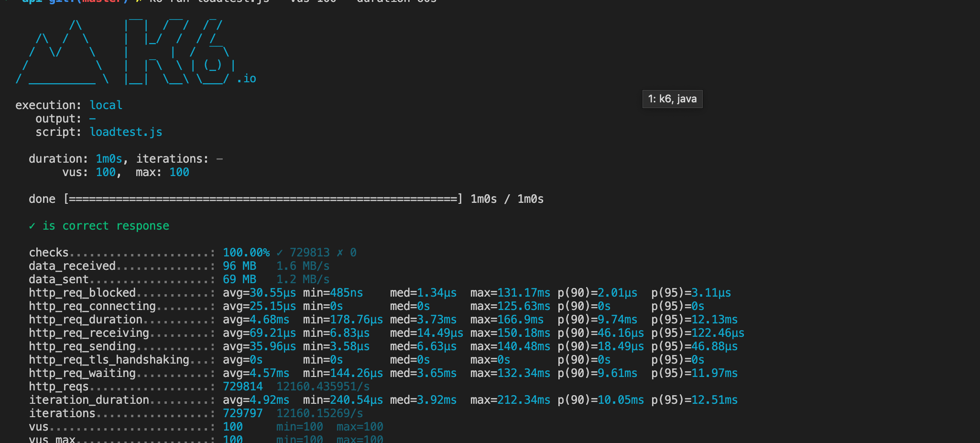
Task: Click the http_req_waiting avg=4.57ms value
Action: (x=256, y=373)
